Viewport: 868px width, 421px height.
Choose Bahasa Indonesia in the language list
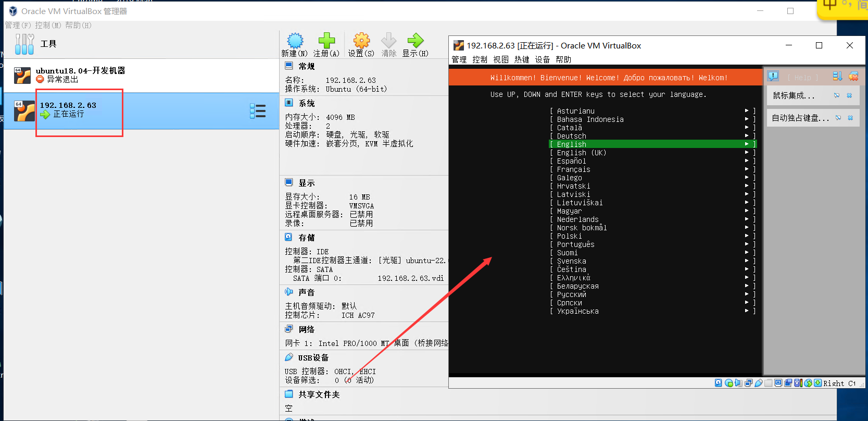click(652, 119)
